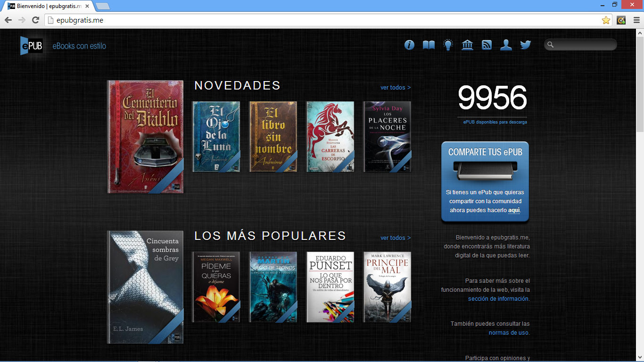Open the Chrome menu hamburger icon
The image size is (644, 362).
point(636,20)
